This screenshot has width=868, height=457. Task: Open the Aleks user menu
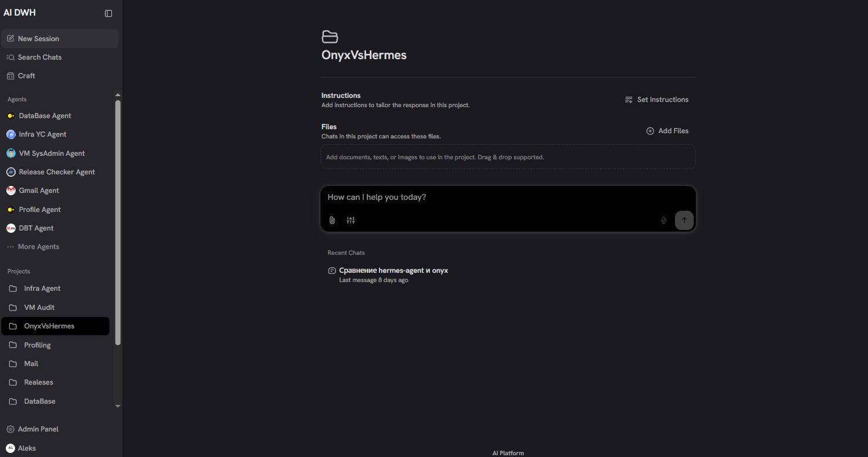pos(60,448)
